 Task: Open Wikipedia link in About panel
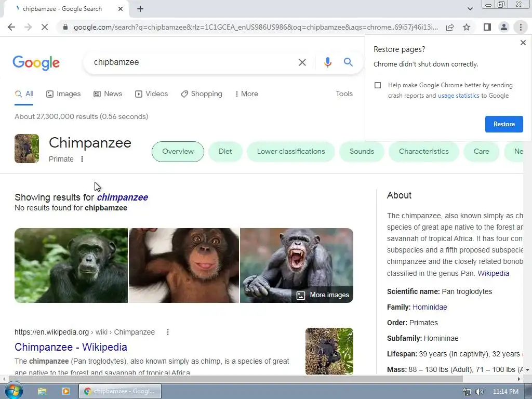[x=494, y=273]
